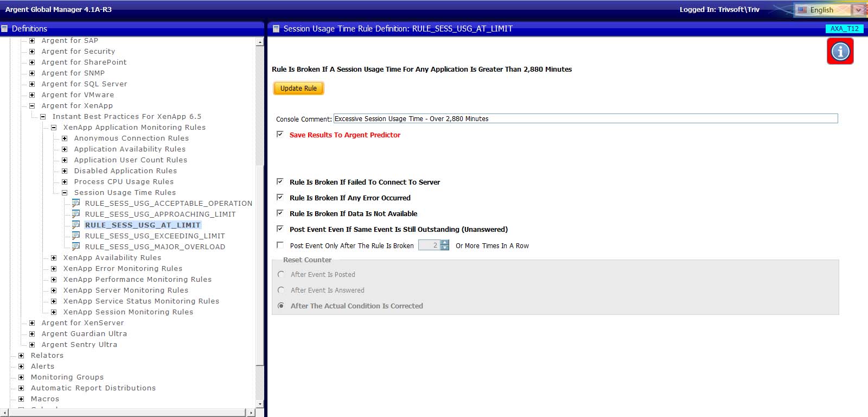Collapse the Session Usage Time Rules node
This screenshot has height=417, width=868.
65,193
